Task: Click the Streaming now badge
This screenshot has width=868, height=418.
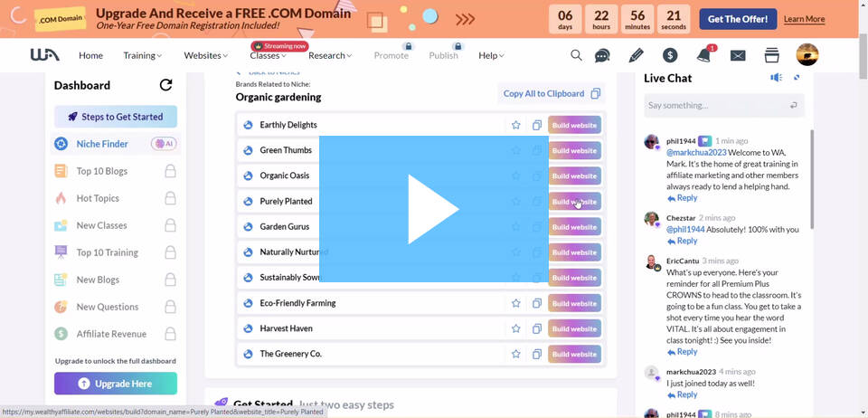Action: point(279,46)
